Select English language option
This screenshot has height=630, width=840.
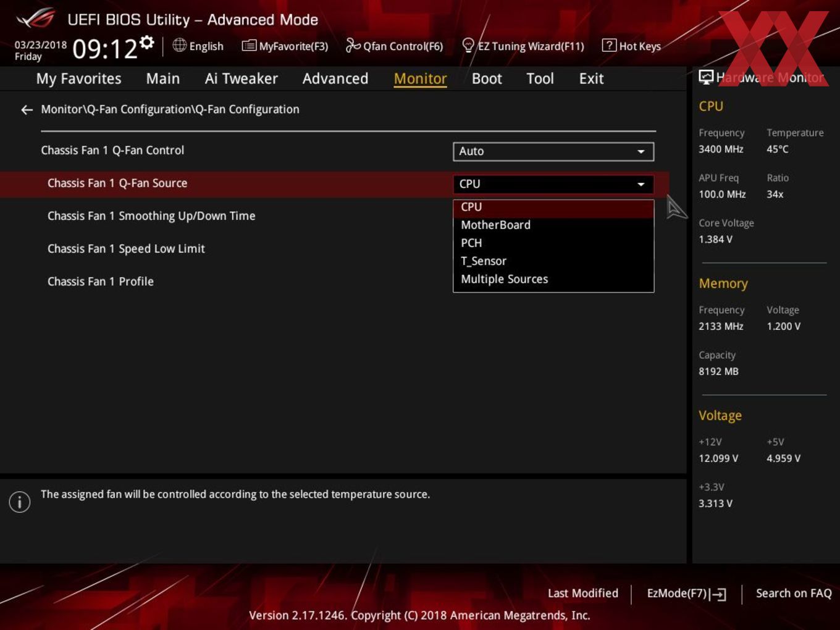click(206, 46)
